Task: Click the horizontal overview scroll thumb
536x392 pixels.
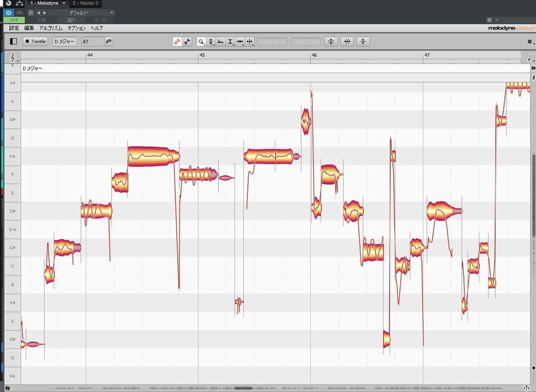Action: point(244,388)
